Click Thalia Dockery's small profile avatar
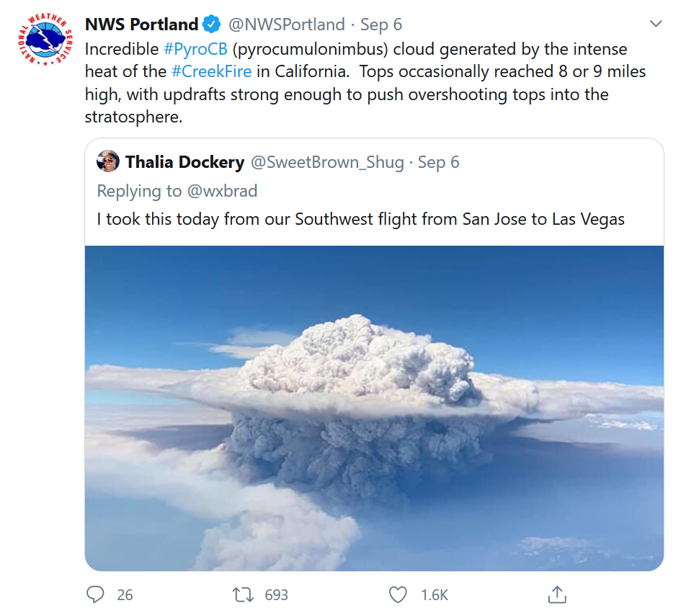The image size is (681, 616). pyautogui.click(x=108, y=162)
